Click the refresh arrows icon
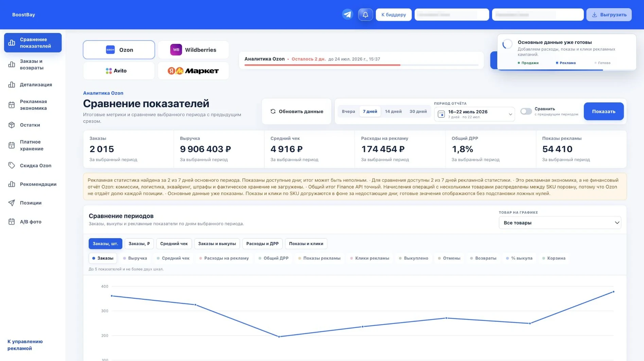This screenshot has height=361, width=644. coord(273,111)
